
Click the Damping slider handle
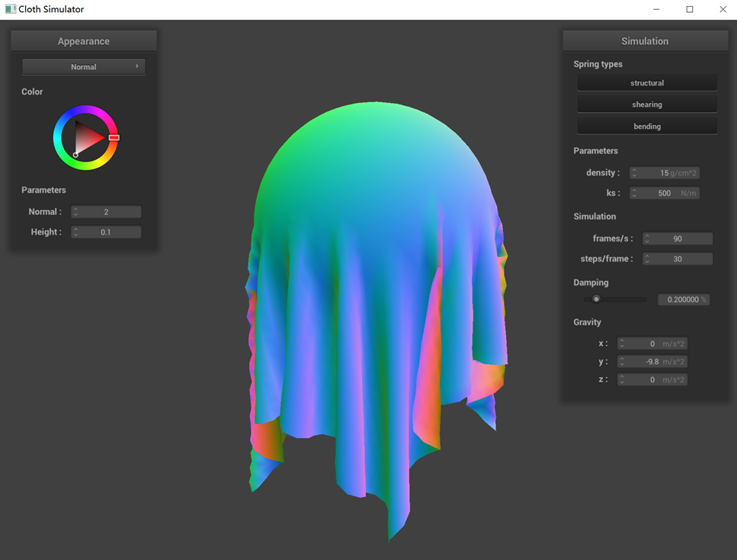597,299
